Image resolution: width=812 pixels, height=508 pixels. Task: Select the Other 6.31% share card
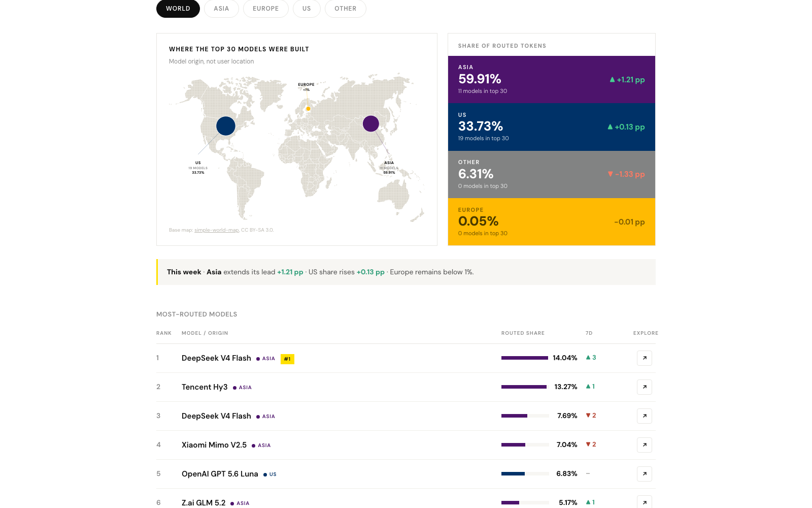coord(552,174)
